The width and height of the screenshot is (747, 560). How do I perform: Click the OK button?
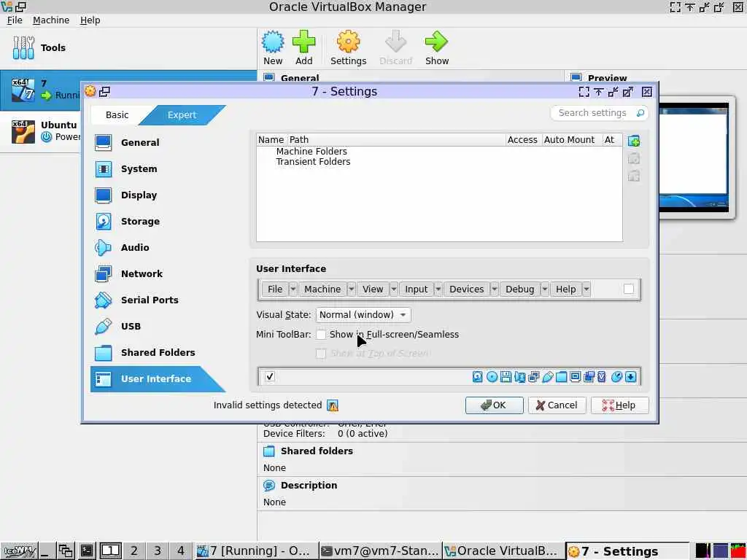[x=494, y=405]
